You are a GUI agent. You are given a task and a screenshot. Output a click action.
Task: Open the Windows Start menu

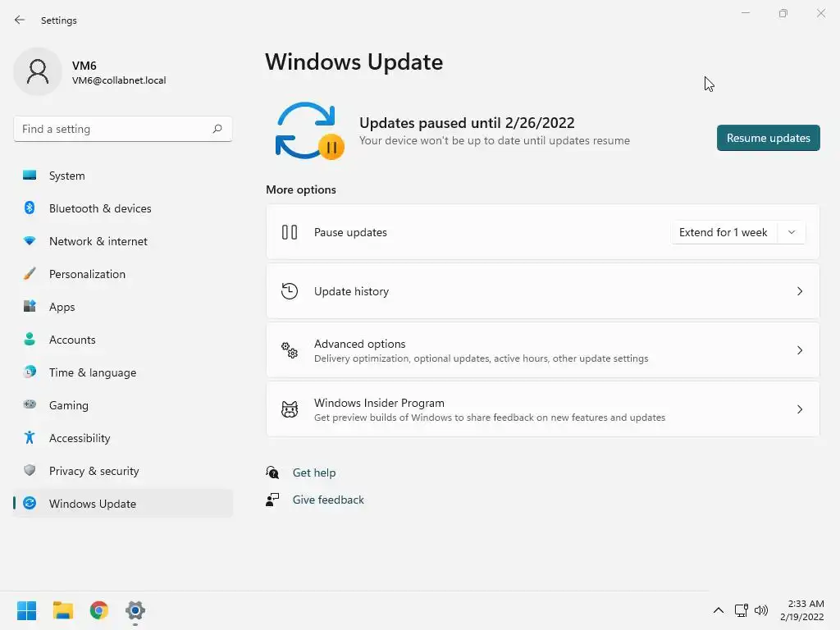click(26, 610)
